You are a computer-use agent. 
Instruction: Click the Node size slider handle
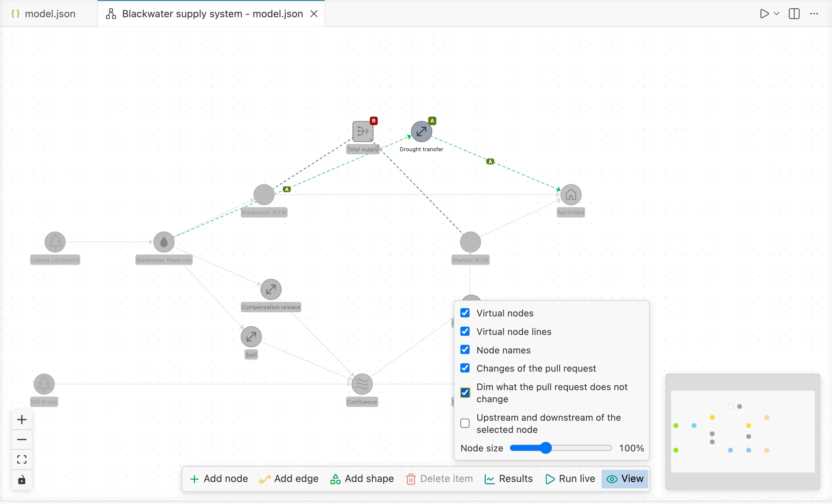pyautogui.click(x=546, y=448)
